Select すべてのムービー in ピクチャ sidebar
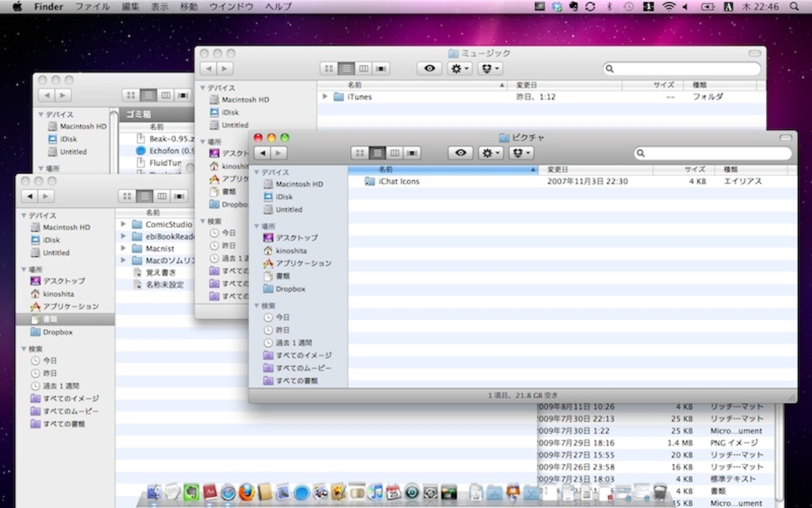The width and height of the screenshot is (812, 508). click(298, 368)
